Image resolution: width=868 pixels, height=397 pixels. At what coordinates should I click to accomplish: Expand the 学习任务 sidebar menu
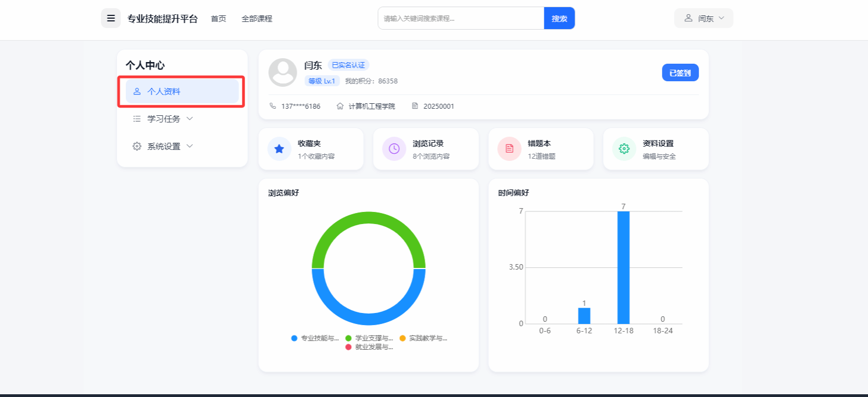[x=164, y=119]
